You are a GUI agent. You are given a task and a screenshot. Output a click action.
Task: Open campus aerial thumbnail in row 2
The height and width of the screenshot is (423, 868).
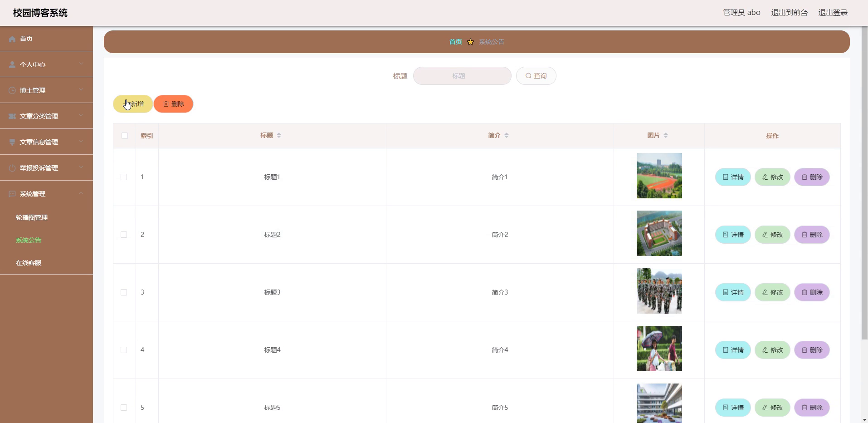[659, 233]
